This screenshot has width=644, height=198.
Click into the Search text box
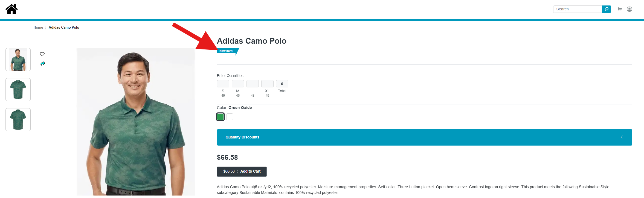click(578, 9)
